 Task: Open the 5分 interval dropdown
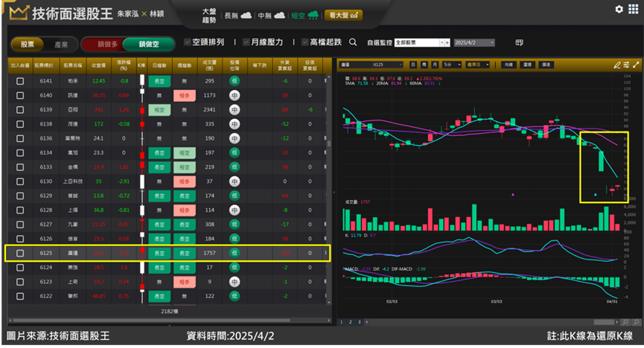coord(452,65)
